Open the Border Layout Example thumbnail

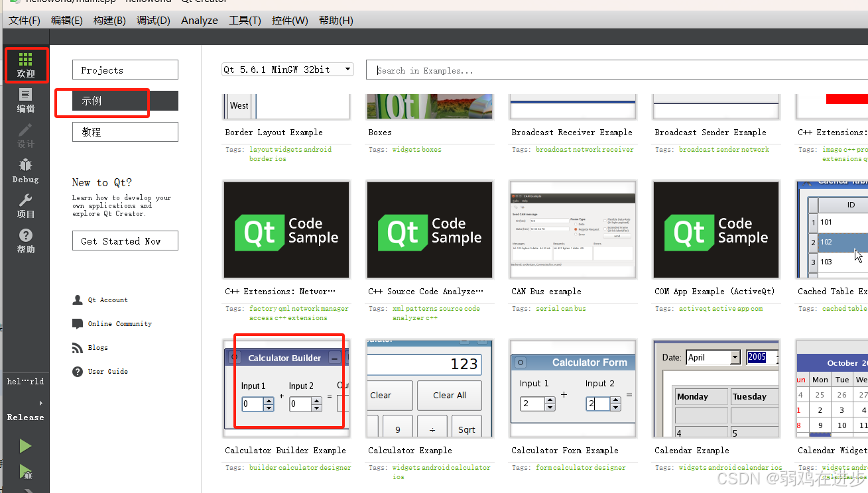286,107
